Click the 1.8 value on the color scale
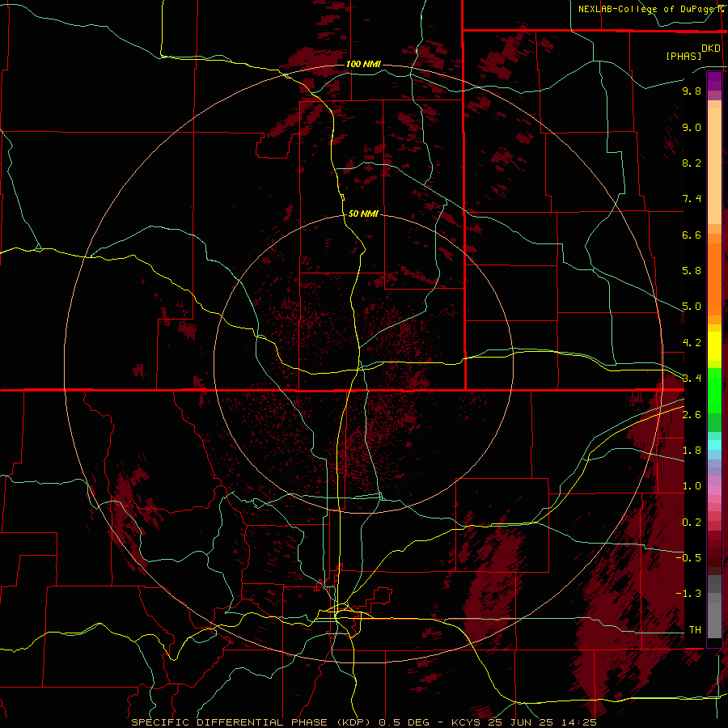Viewport: 728px width, 728px height. point(692,451)
